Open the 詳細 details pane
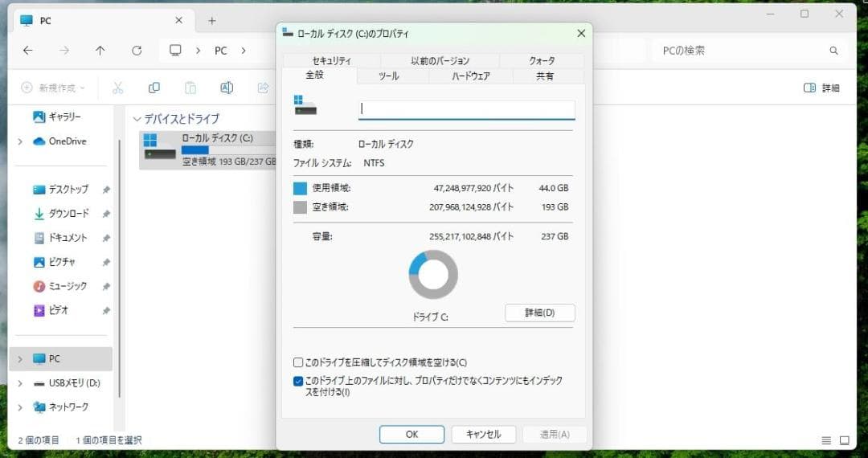The image size is (868, 458). 821,88
